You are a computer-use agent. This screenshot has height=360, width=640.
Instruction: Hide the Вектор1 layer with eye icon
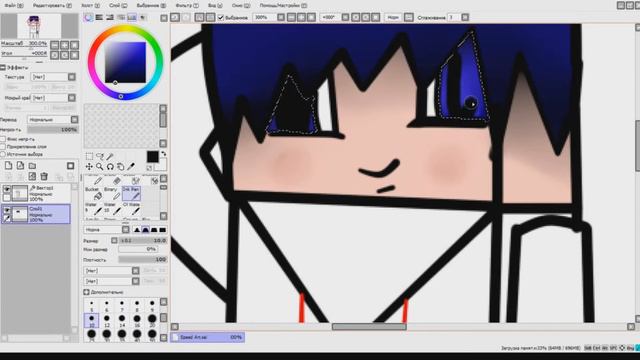(x=7, y=189)
